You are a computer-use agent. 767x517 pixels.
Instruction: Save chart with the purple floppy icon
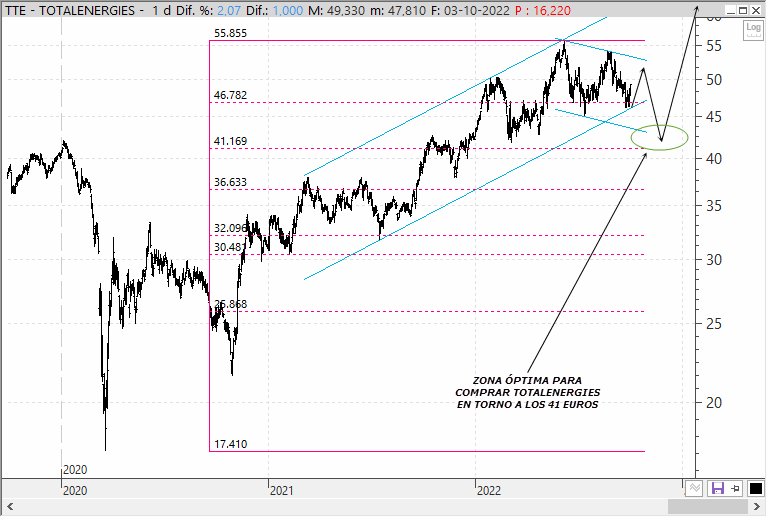coord(718,488)
